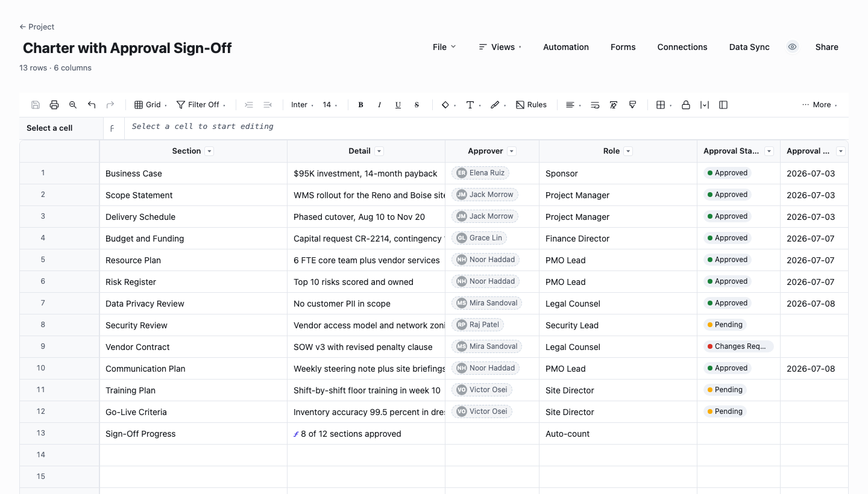Open conditional formatting Rules
This screenshot has width=868, height=494.
point(531,105)
